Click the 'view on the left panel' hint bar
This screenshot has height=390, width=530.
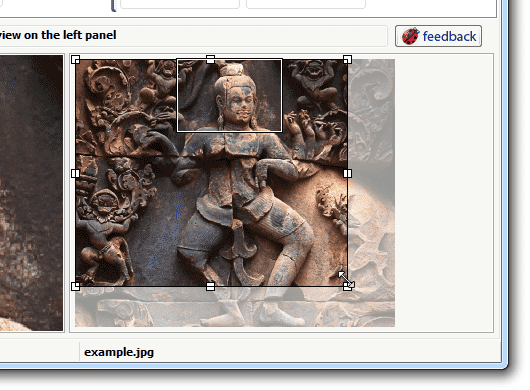(193, 35)
